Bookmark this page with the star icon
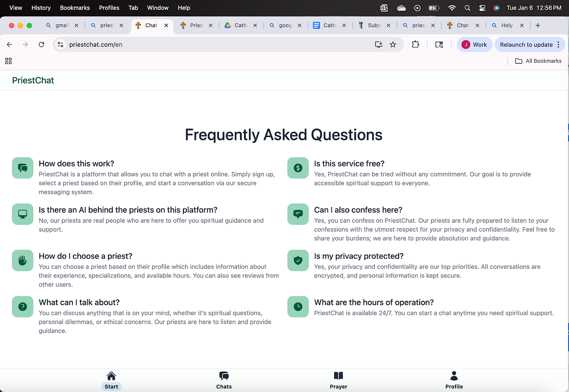Viewport: 569px width, 392px height. click(x=393, y=45)
